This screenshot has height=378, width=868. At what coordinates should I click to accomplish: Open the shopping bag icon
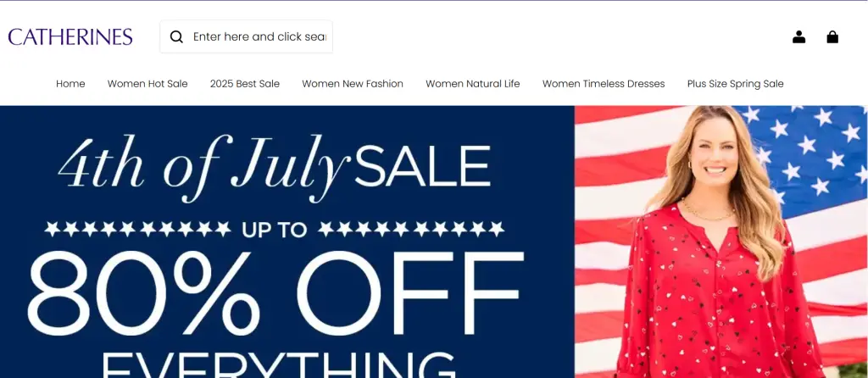pyautogui.click(x=832, y=37)
